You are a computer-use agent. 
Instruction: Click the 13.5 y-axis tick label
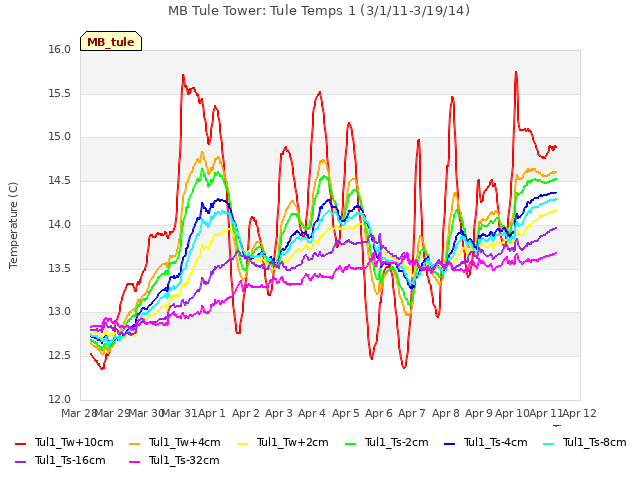pyautogui.click(x=60, y=269)
